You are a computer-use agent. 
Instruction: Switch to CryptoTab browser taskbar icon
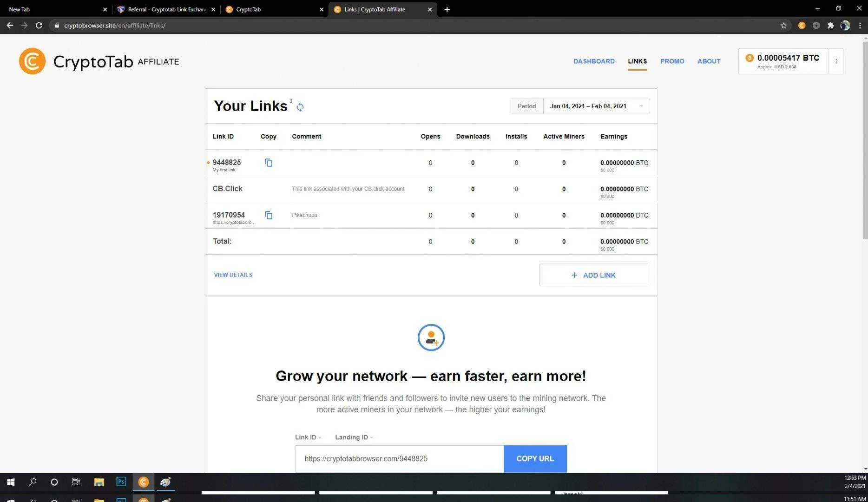pyautogui.click(x=144, y=482)
